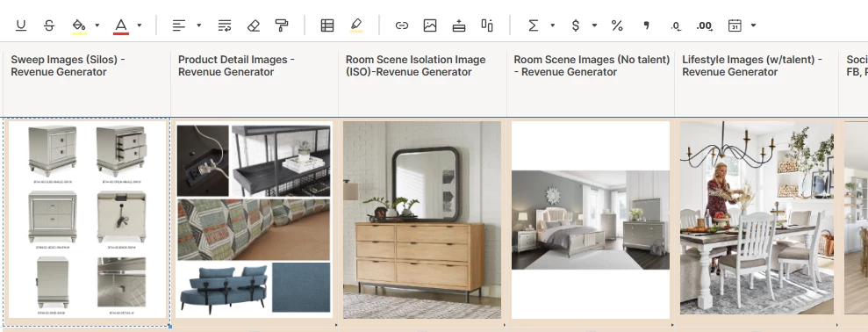Click the format as table icon

click(x=327, y=25)
